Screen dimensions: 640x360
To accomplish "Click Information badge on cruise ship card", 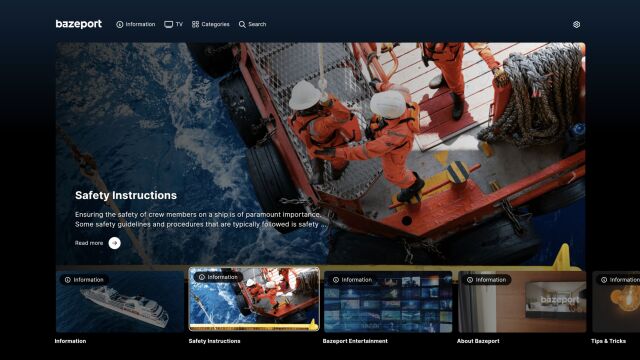I will coord(84,280).
